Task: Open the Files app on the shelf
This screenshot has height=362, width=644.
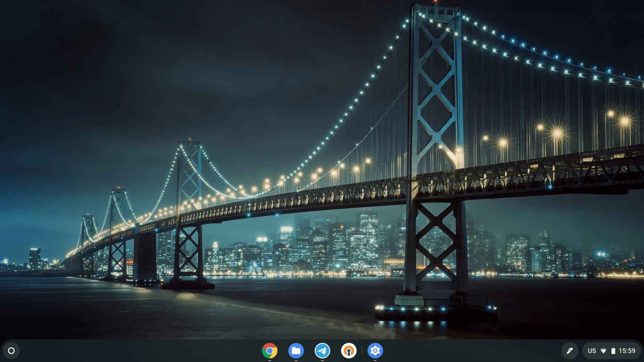Action: coord(296,351)
